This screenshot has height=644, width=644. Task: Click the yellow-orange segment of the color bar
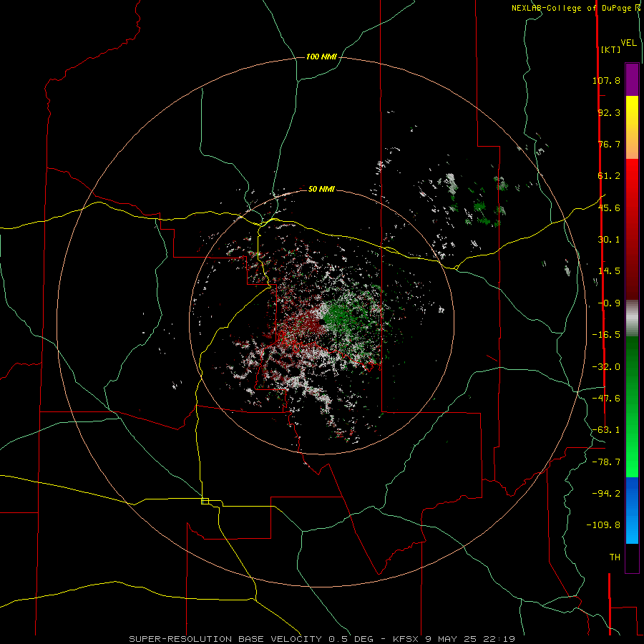point(632,127)
